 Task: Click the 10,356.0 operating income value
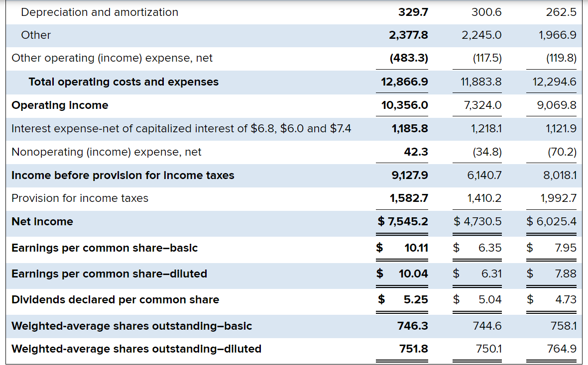click(x=404, y=105)
